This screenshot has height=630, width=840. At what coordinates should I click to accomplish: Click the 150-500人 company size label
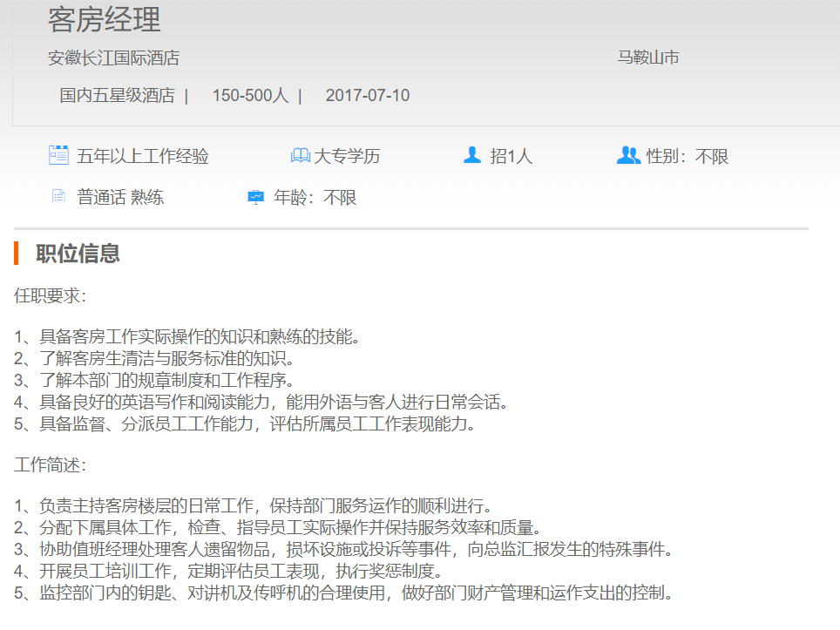coord(250,96)
